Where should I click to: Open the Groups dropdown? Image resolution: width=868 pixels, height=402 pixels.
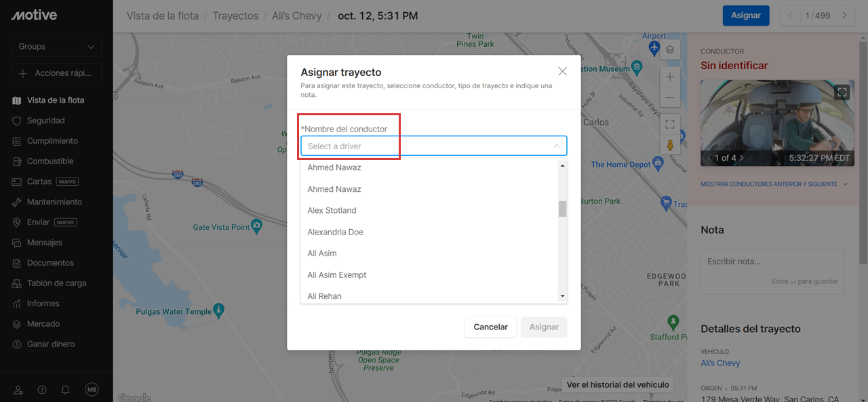tap(56, 46)
